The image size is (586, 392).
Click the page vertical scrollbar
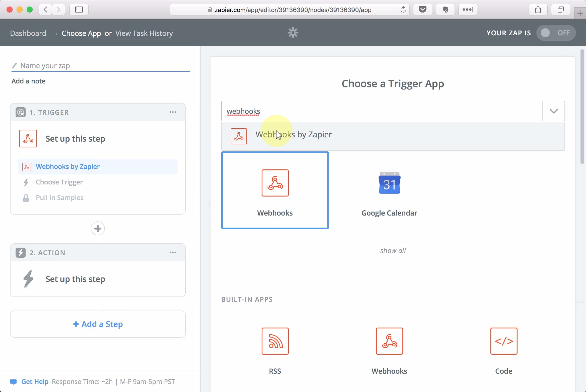[582, 107]
